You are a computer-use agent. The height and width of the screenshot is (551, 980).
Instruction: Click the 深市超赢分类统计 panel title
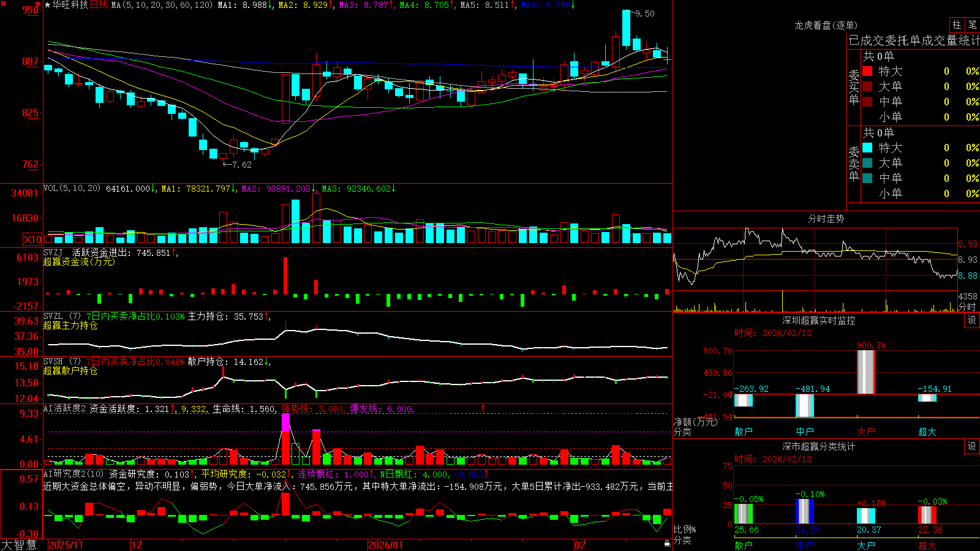point(819,447)
